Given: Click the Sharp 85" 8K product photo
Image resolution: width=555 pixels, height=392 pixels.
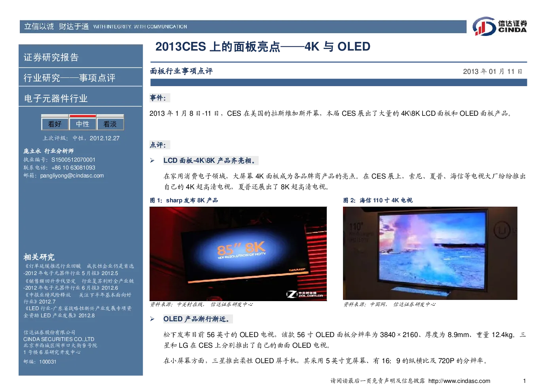Looking at the screenshot, I should (x=238, y=254).
